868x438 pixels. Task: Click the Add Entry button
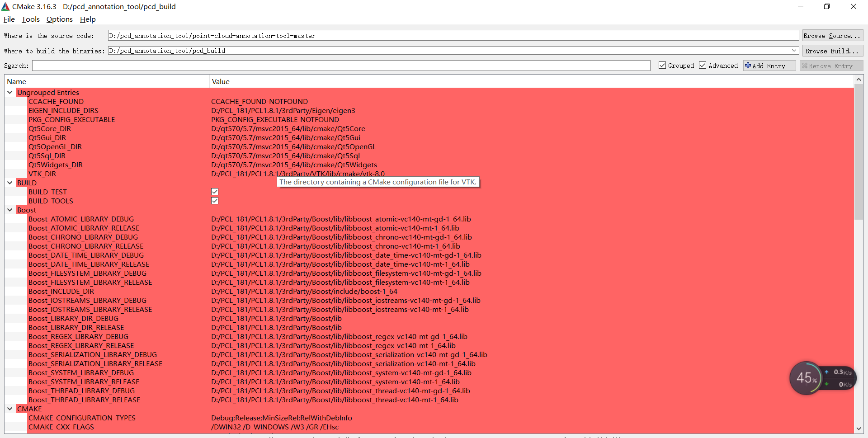pyautogui.click(x=769, y=66)
